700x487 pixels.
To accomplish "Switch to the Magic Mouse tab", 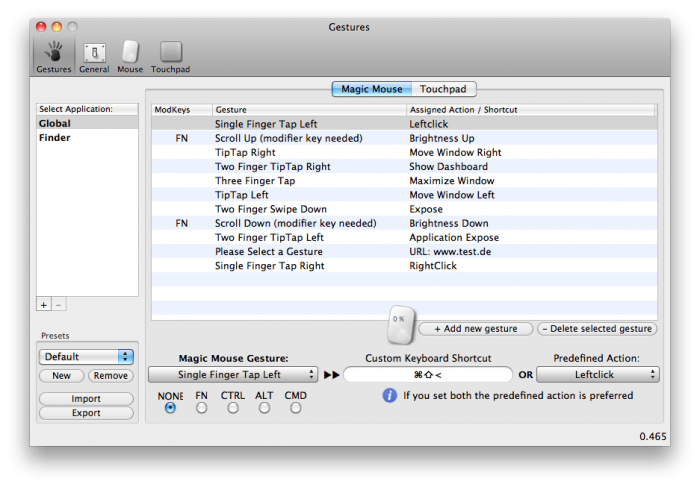I will (x=371, y=89).
